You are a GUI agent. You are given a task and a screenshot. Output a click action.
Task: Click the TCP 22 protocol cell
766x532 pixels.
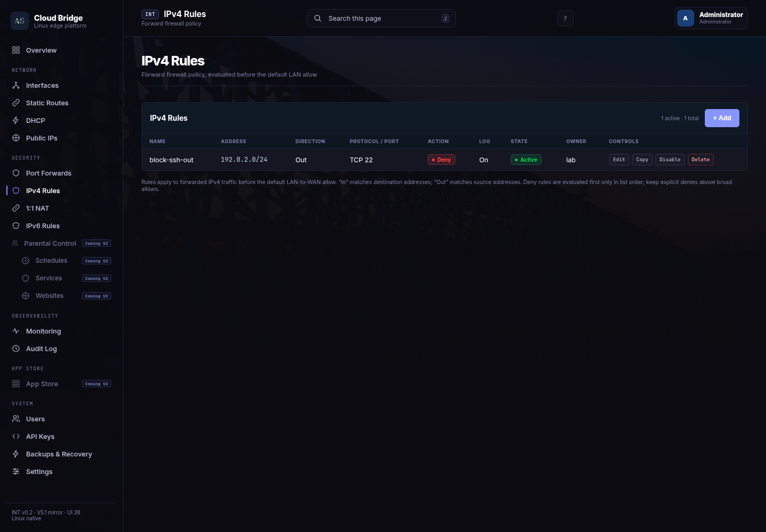point(361,160)
